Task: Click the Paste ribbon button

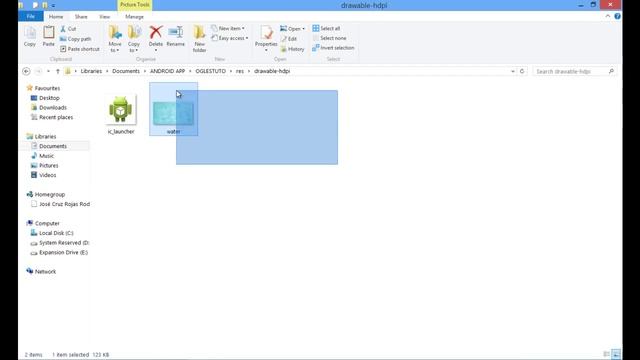Action: [49, 36]
